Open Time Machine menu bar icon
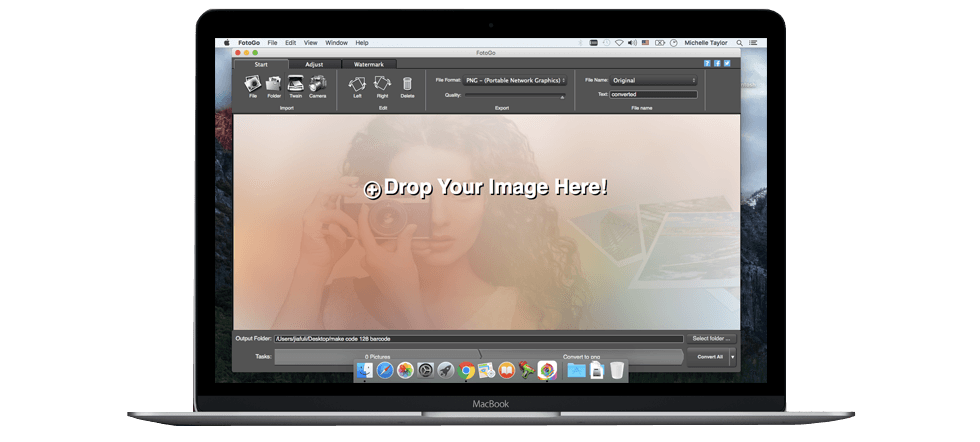Viewport: 980px width, 442px height. [x=606, y=43]
